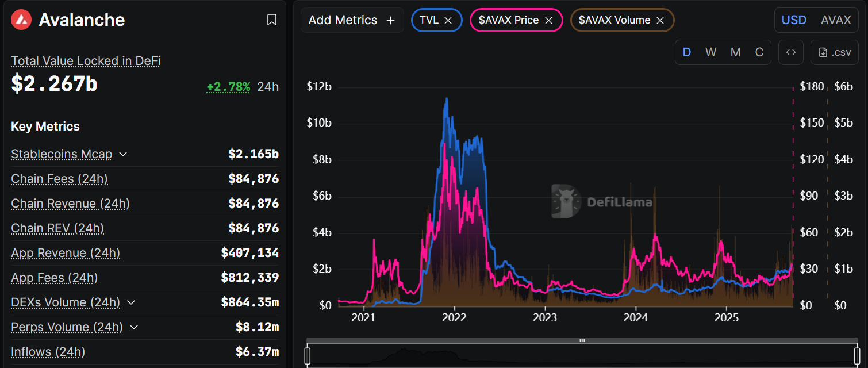The height and width of the screenshot is (368, 868).
Task: Switch denomination to AVAX
Action: click(x=836, y=20)
